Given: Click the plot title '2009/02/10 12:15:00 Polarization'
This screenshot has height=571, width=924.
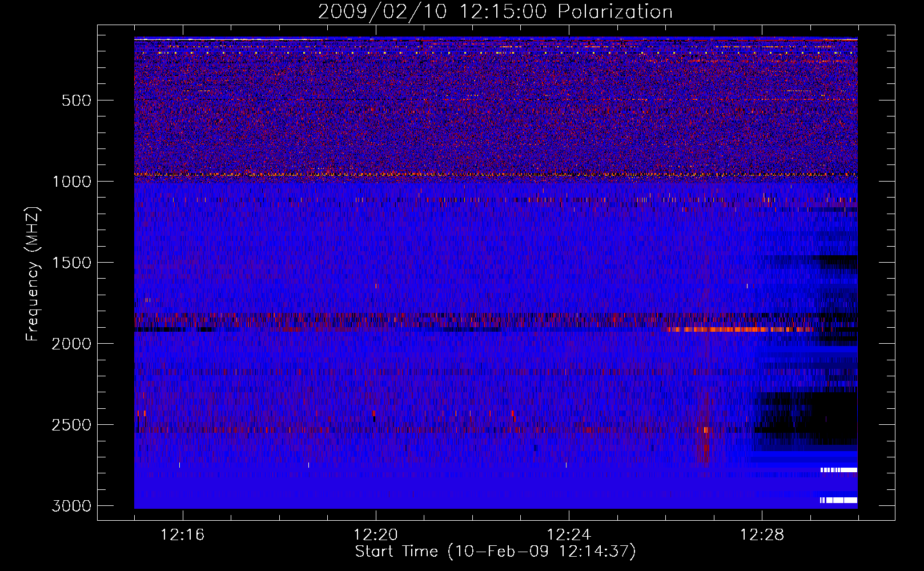Looking at the screenshot, I should (495, 11).
